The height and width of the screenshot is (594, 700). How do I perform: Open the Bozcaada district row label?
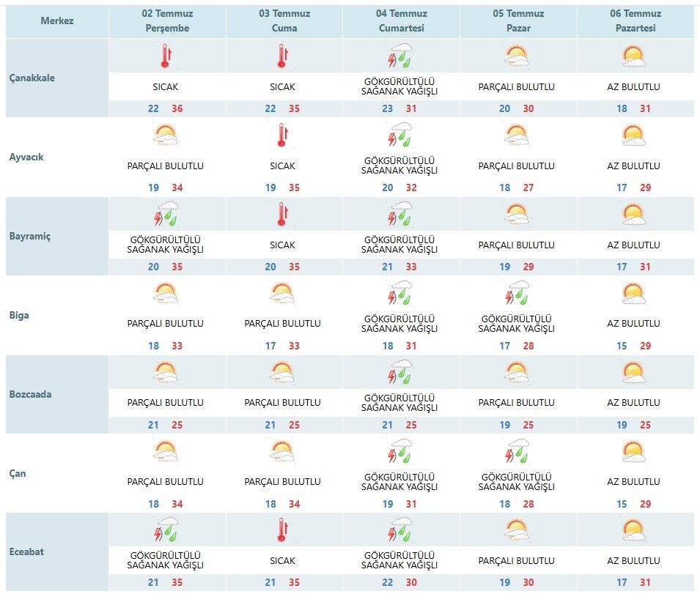[30, 394]
